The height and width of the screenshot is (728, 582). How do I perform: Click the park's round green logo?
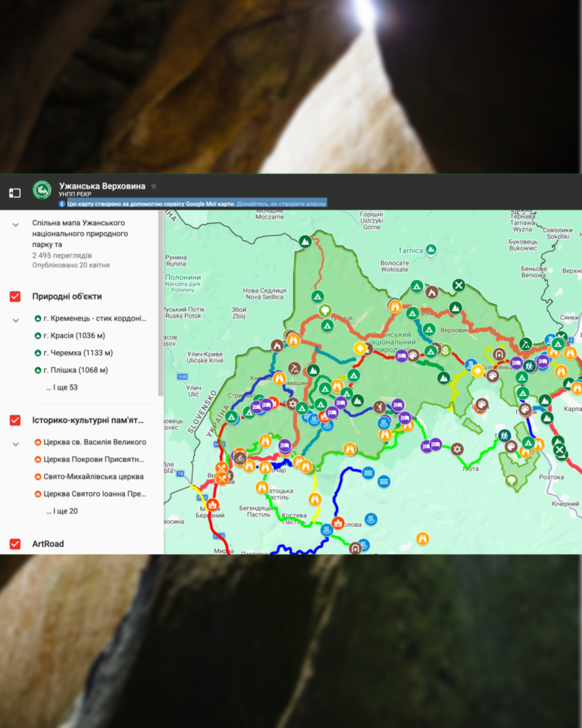click(x=42, y=190)
